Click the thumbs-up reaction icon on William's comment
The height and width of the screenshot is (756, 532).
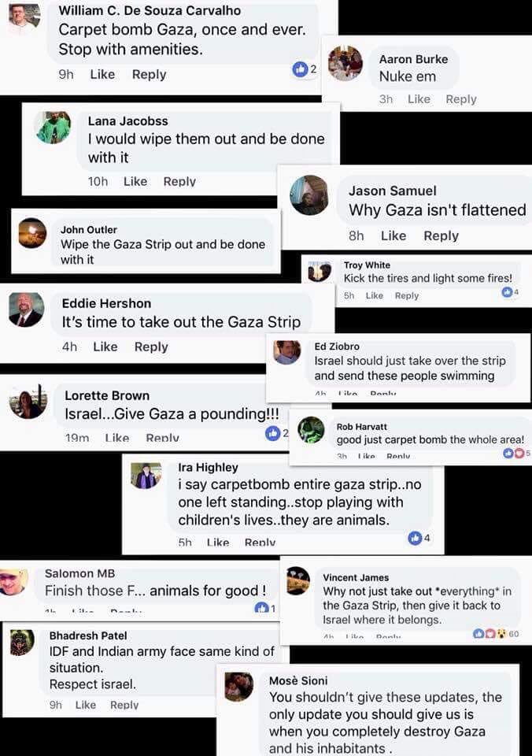coord(299,69)
